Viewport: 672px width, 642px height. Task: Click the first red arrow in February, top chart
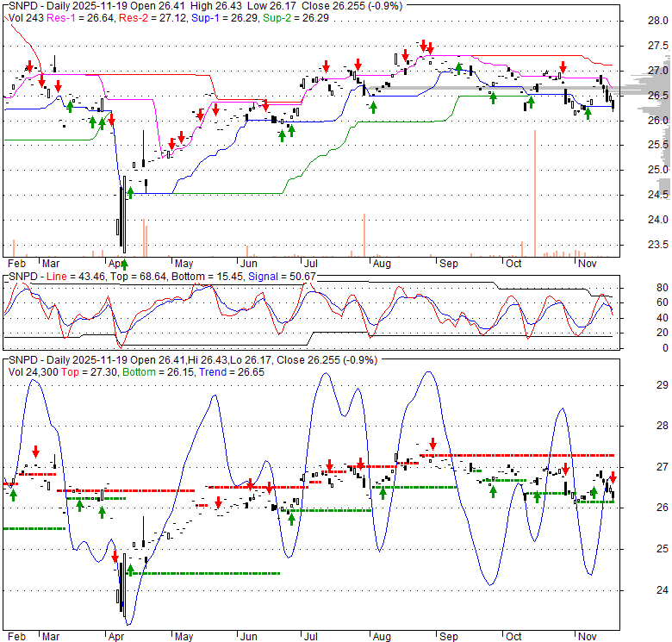point(30,66)
